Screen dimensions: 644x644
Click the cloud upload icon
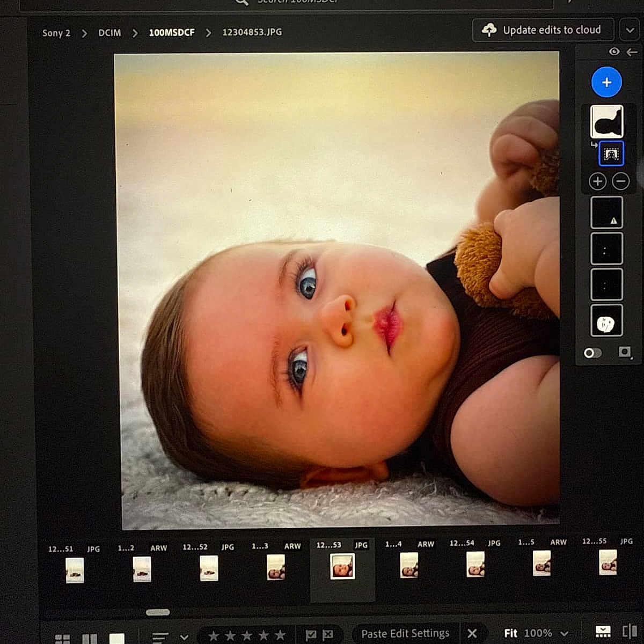pos(489,30)
